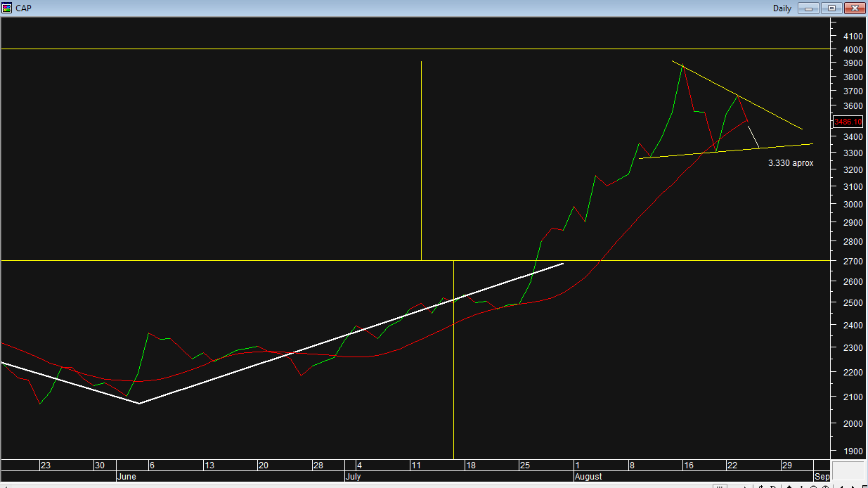Select the '3.330 aprox' text annotation
Image resolution: width=868 pixels, height=488 pixels.
click(791, 163)
